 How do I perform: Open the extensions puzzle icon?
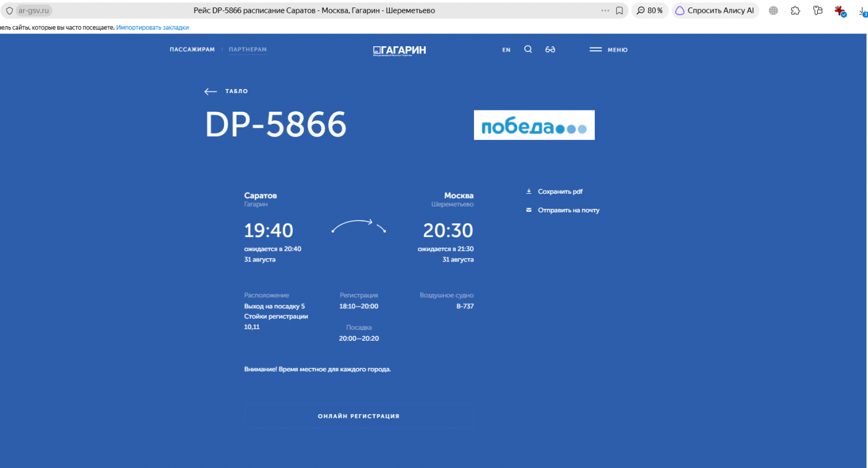[796, 10]
